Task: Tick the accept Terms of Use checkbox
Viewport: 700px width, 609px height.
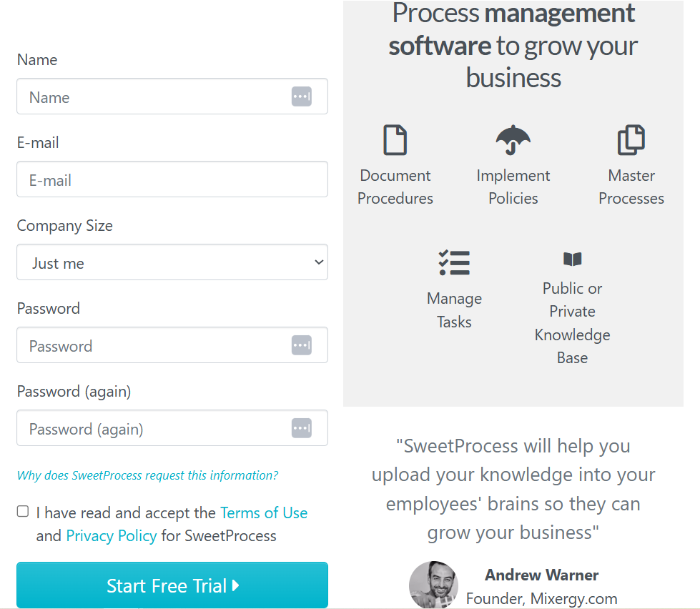Action: pyautogui.click(x=23, y=512)
